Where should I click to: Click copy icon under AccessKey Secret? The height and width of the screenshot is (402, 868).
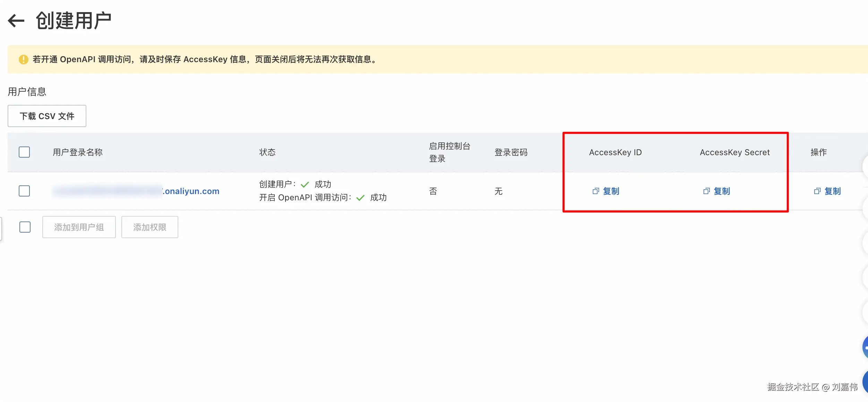pyautogui.click(x=706, y=191)
